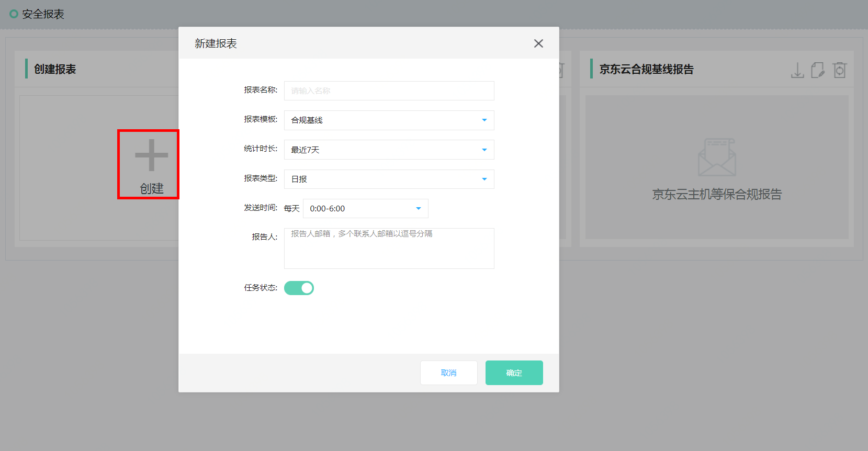Click the 每天 label in 发送时间

(x=291, y=208)
